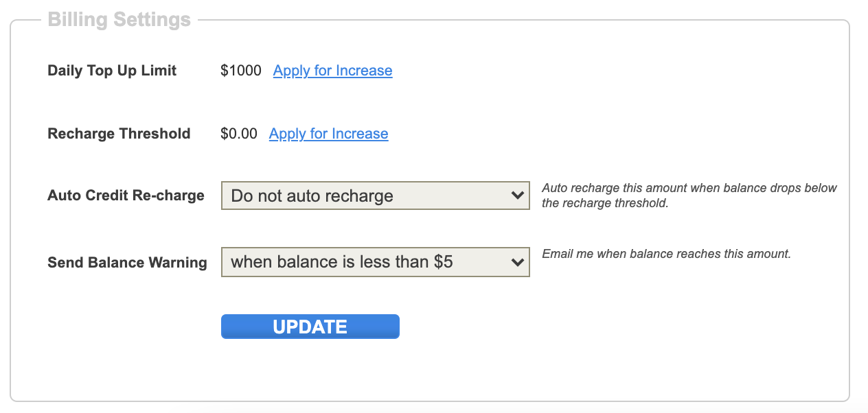Click the 'Email me when balance reaches' hint
The image size is (868, 413).
pyautogui.click(x=666, y=254)
